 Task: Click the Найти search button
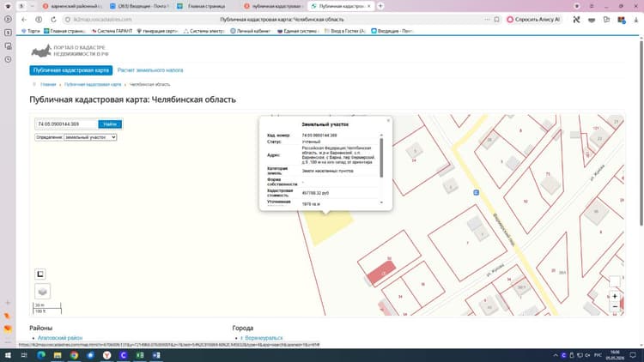110,124
